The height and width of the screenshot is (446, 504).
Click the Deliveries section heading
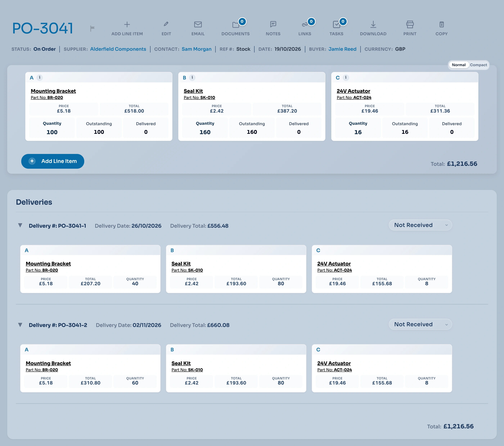34,202
